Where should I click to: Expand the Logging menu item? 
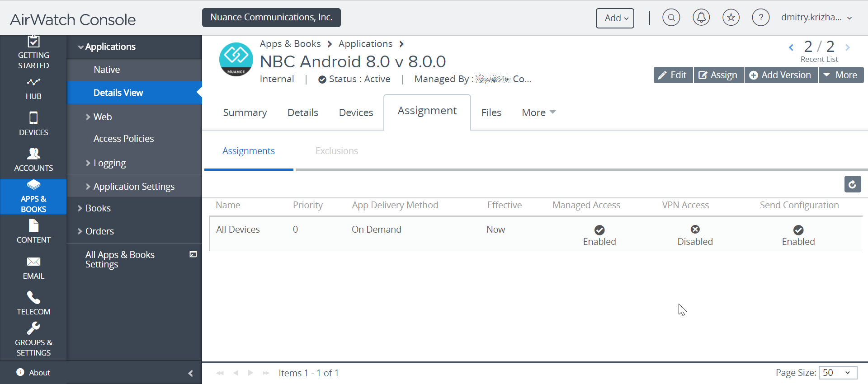point(109,163)
